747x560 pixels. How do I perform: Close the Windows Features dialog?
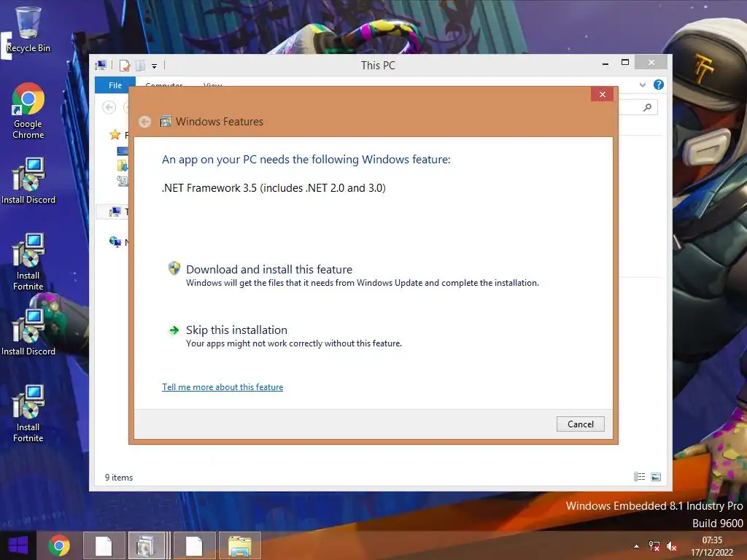click(602, 94)
